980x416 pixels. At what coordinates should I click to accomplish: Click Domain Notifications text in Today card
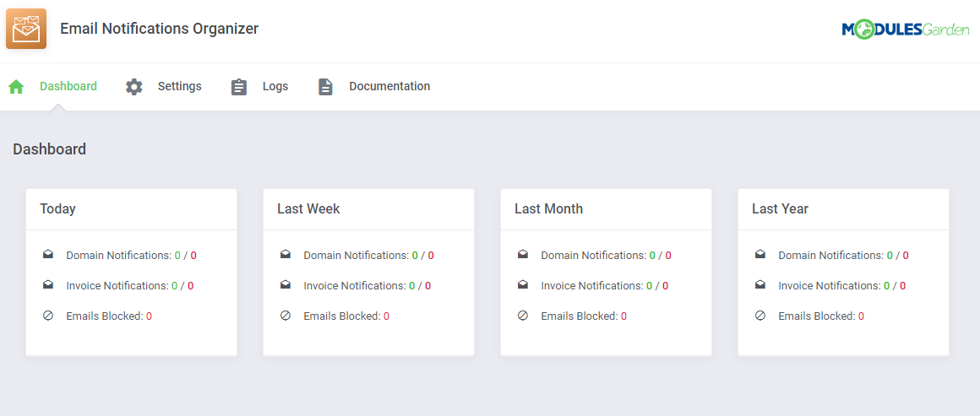click(119, 256)
